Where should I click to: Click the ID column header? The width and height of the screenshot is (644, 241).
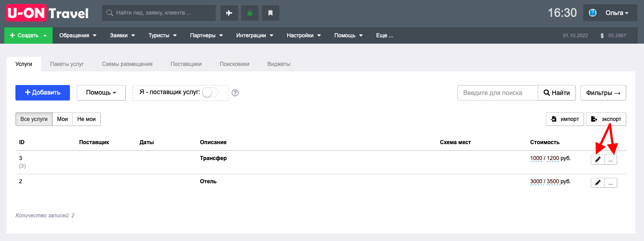[x=22, y=142]
